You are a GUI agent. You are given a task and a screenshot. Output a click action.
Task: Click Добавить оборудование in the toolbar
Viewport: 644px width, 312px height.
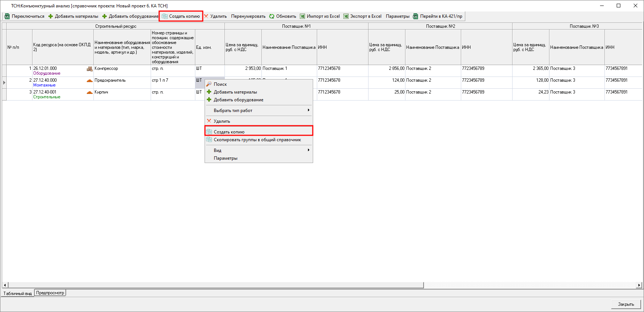(x=130, y=16)
